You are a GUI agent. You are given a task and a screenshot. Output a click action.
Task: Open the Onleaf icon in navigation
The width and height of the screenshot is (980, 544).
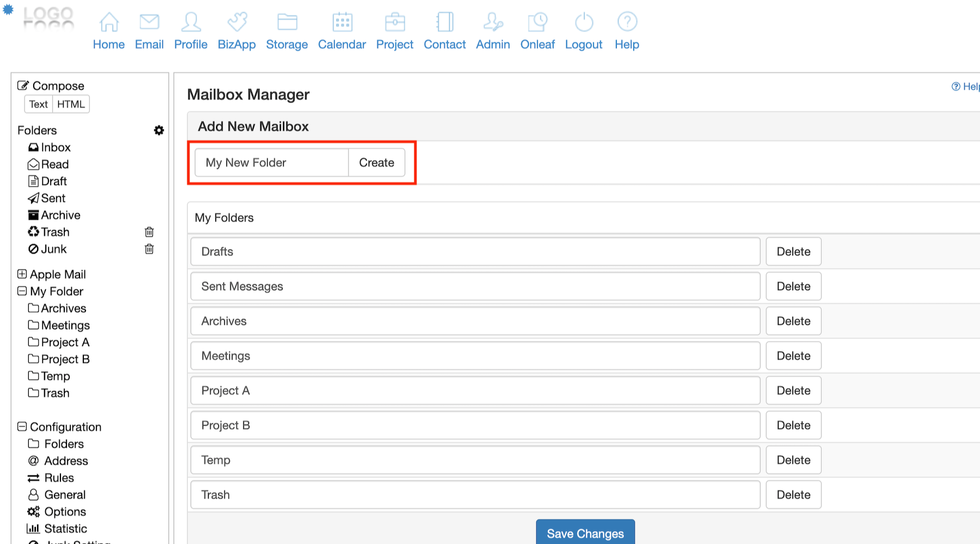tap(537, 22)
